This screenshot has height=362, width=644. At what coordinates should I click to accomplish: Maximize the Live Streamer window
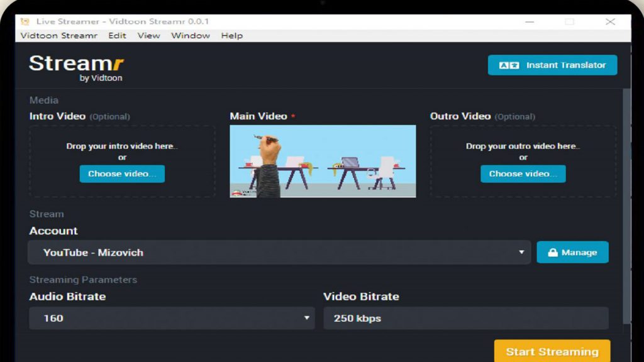[x=569, y=21]
